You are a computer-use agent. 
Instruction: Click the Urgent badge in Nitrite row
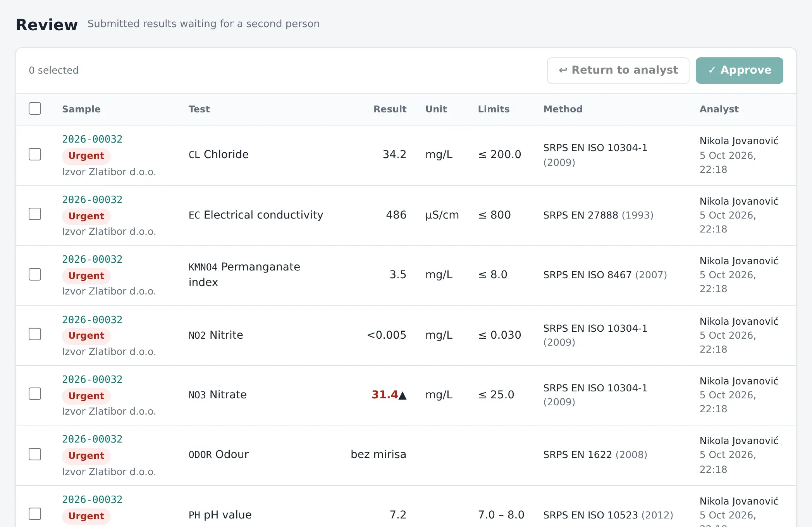point(86,336)
